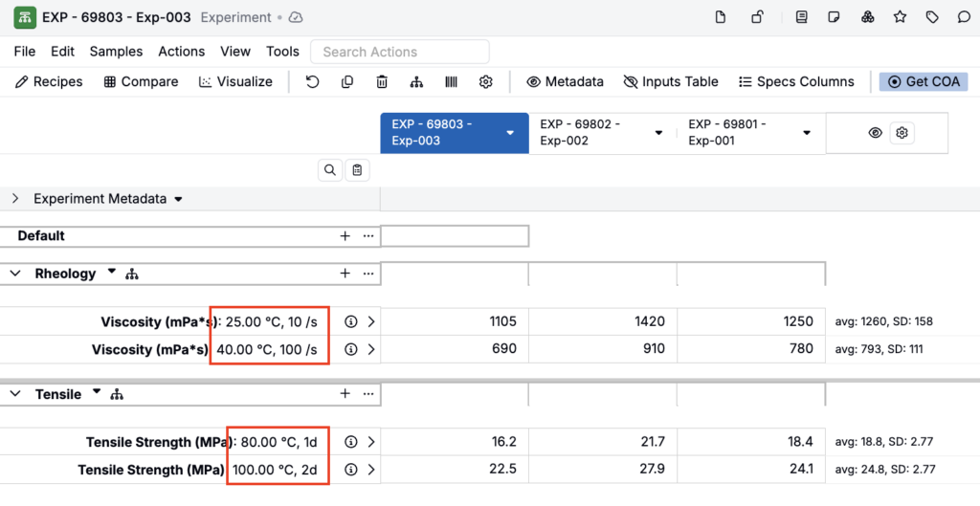
Task: Add item to Rheology section with plus
Action: 345,274
